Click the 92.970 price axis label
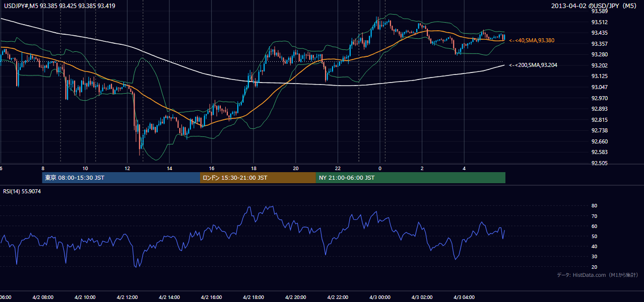 (599, 98)
